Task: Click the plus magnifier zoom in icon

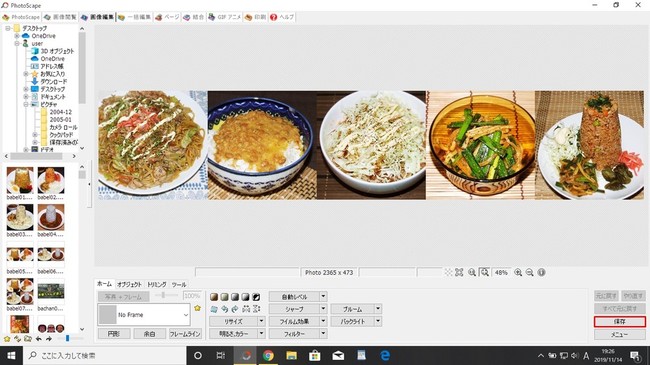Action: click(518, 273)
